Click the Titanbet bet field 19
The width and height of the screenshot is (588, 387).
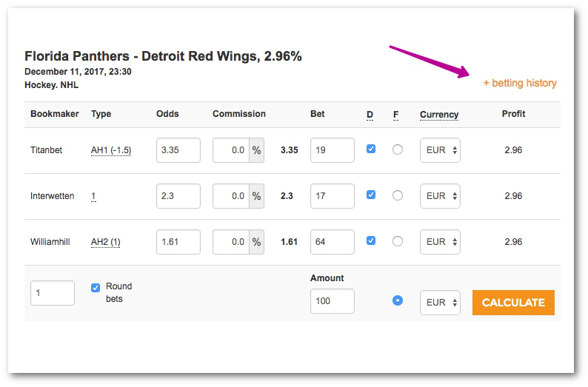[x=333, y=150]
